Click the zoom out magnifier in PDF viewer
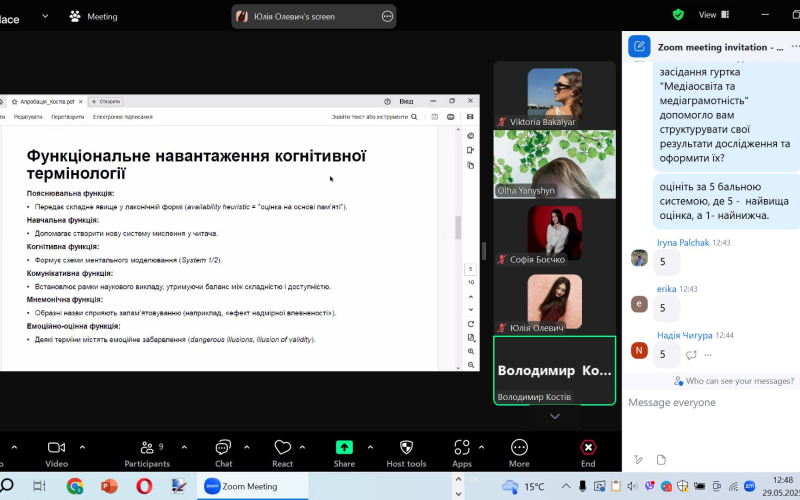 coord(470,365)
